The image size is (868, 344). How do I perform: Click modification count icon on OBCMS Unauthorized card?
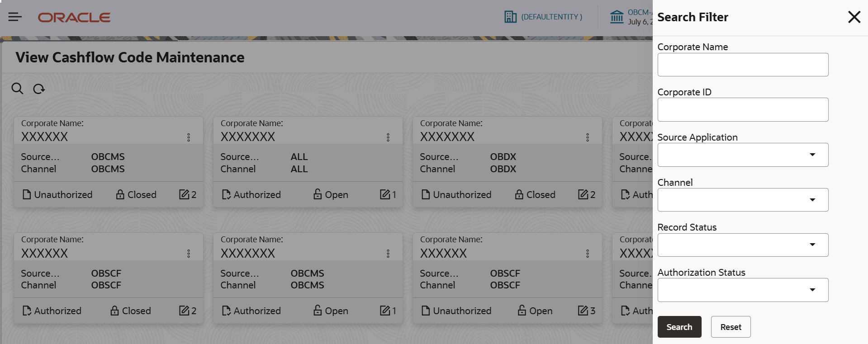184,194
